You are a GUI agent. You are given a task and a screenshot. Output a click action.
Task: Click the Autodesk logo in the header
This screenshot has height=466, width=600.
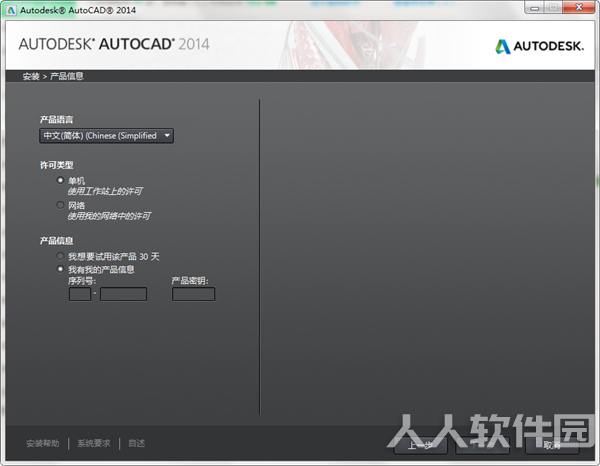point(540,46)
